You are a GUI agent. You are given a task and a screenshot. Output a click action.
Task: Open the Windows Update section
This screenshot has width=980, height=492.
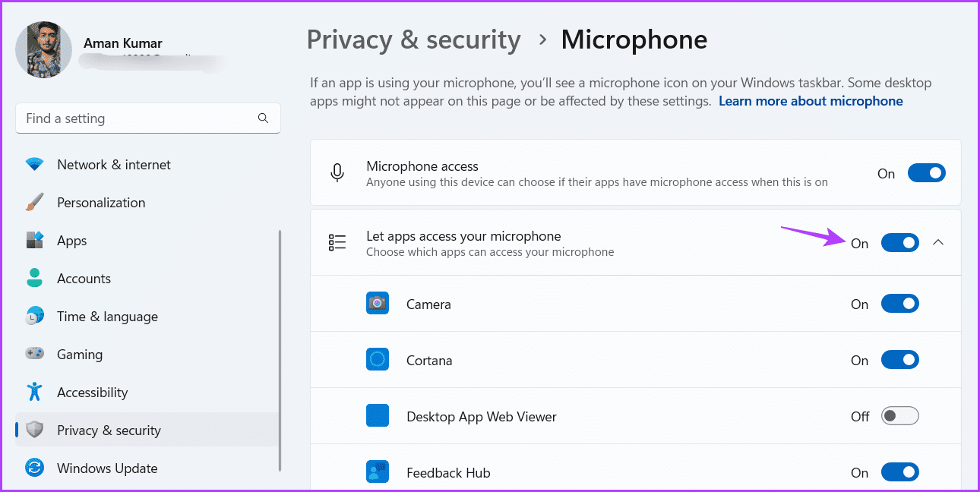pos(148,468)
